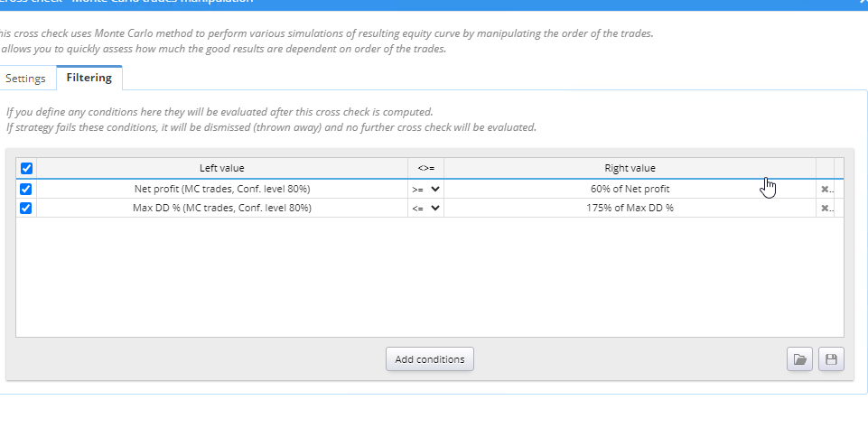Screen dimensions: 868x428
Task: Close the Monte Carlo cross check dialog
Action: point(863,3)
